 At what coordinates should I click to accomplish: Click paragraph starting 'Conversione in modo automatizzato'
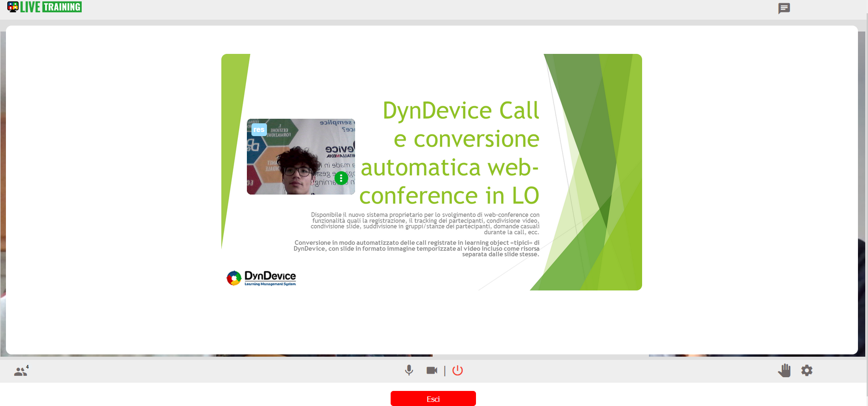pyautogui.click(x=417, y=248)
